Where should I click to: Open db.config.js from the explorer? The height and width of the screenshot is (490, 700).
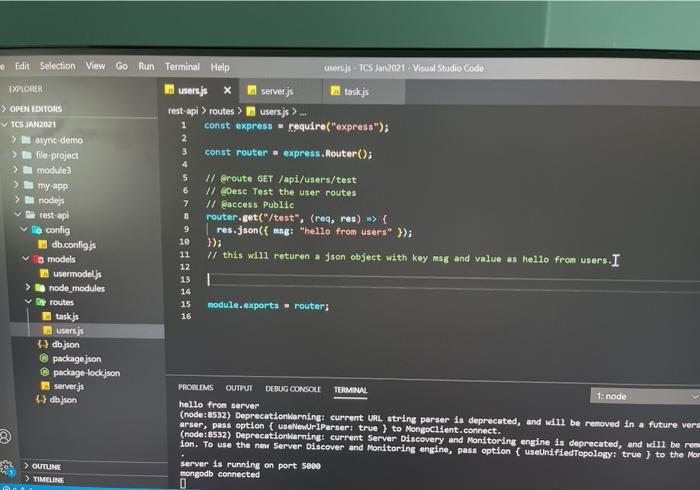click(74, 245)
